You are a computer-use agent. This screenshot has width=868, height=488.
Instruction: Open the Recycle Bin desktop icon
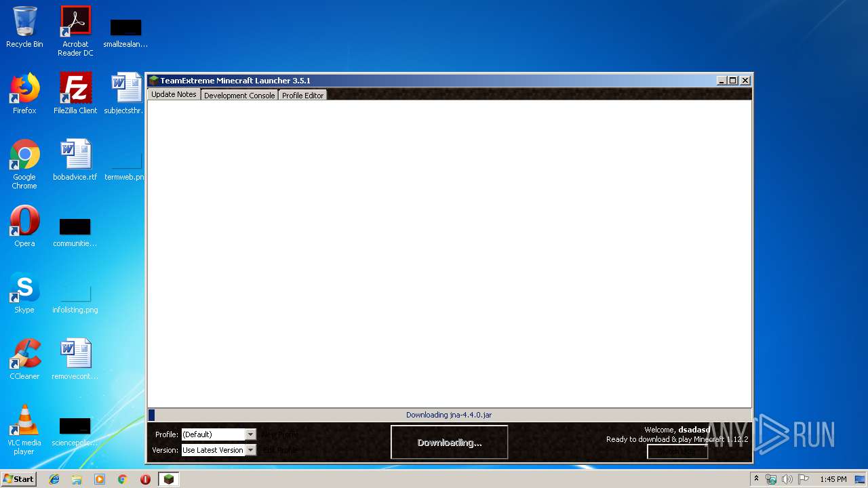tap(24, 27)
